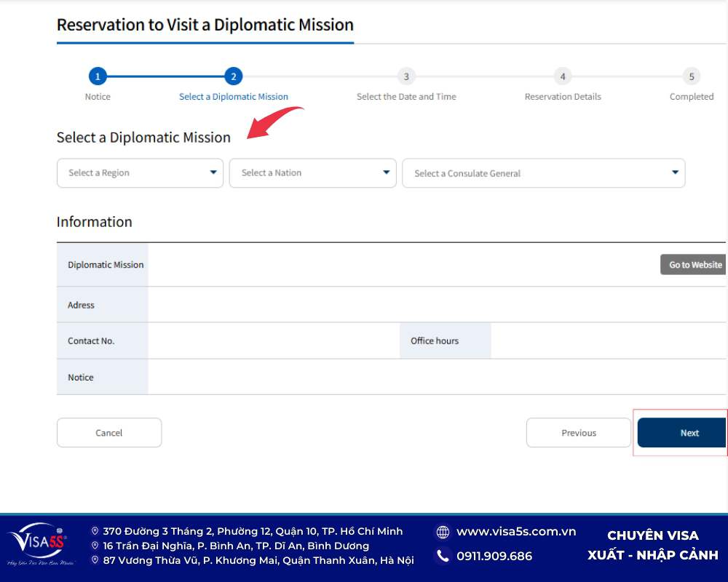Click the step 3 circle in the progress bar

point(406,76)
